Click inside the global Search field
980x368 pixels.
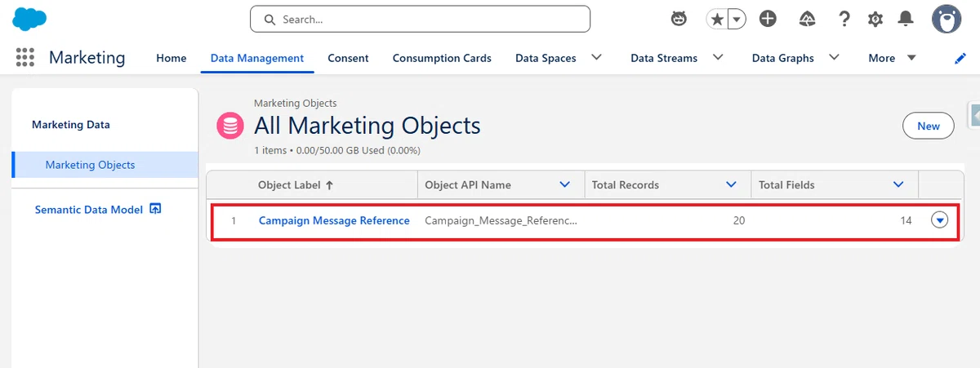420,19
